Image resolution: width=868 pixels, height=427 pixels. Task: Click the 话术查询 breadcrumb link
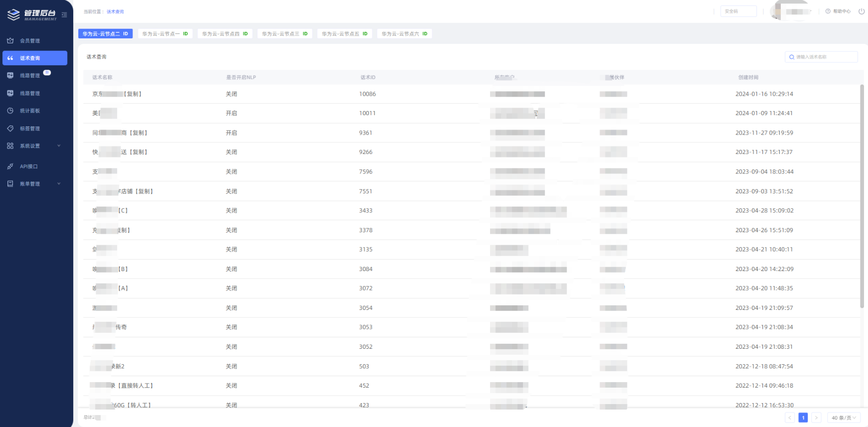(115, 11)
